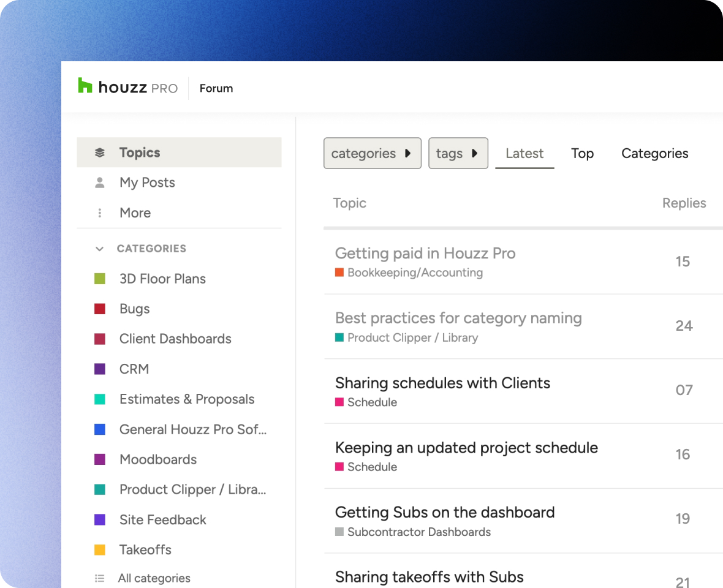Click the yellow Takeoffs category square
Image resolution: width=723 pixels, height=588 pixels.
click(x=100, y=550)
